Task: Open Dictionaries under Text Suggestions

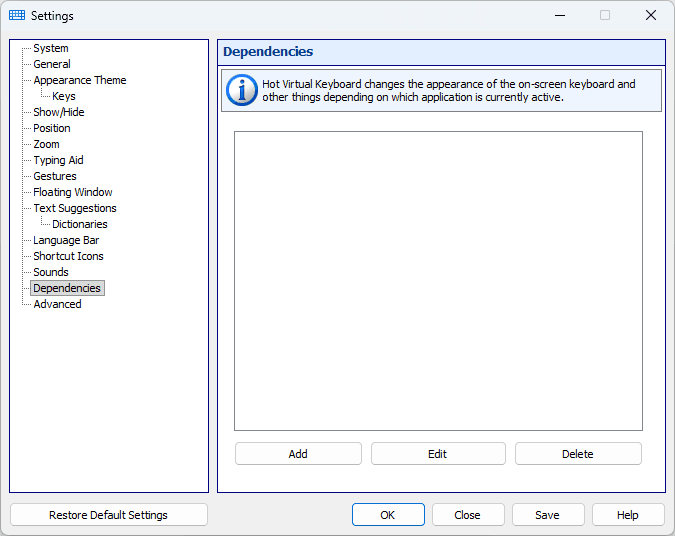Action: (80, 224)
